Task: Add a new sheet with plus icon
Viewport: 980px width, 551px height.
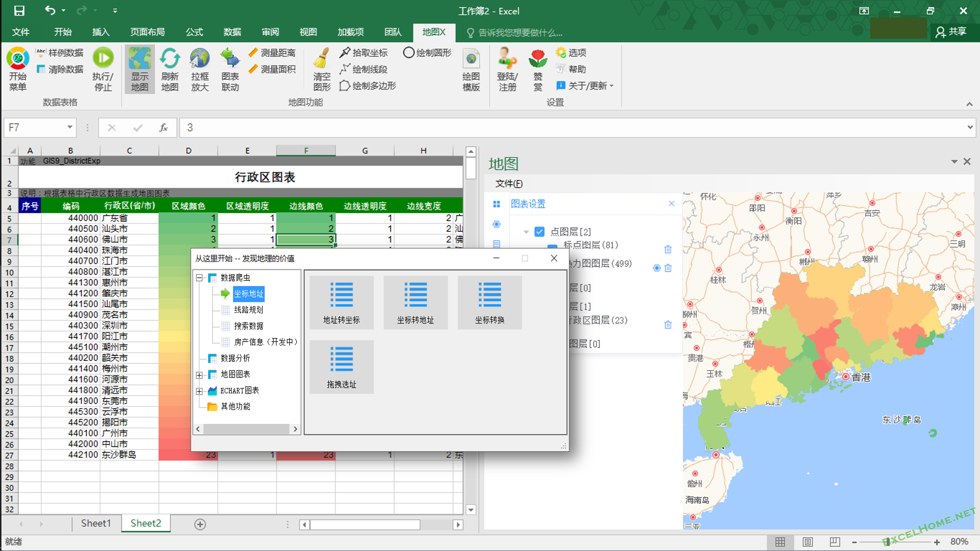Action: (200, 524)
